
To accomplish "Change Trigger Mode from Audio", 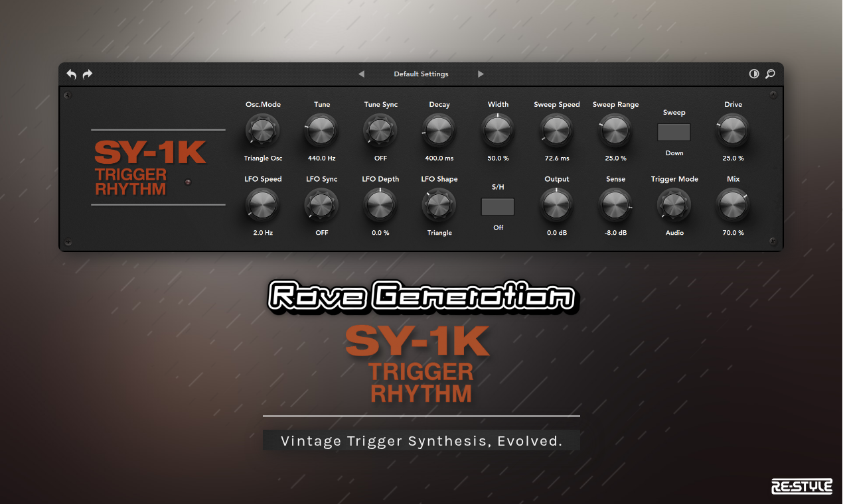I will (x=674, y=204).
